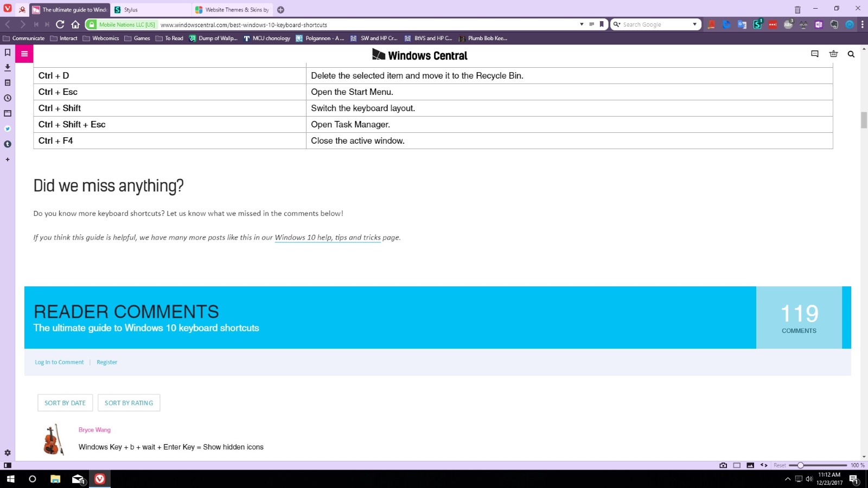
Task: Open the shopping basket icon in header
Action: (833, 54)
